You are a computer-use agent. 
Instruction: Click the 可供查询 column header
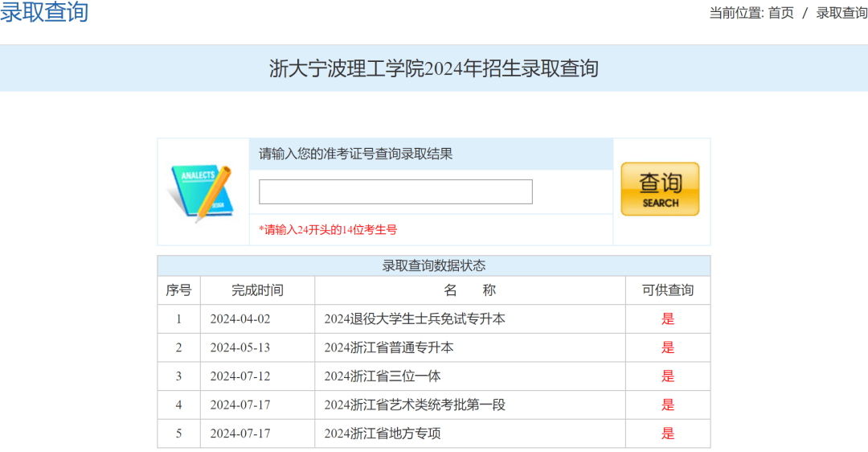[x=668, y=290]
